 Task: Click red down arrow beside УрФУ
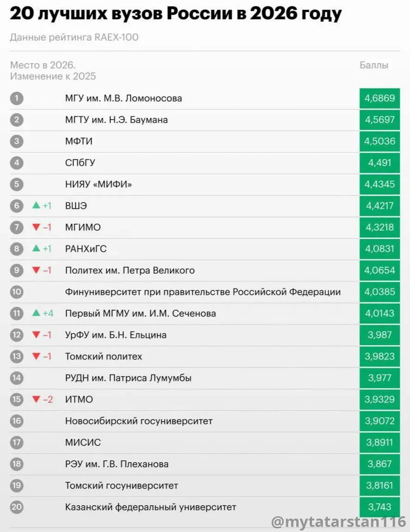(37, 335)
